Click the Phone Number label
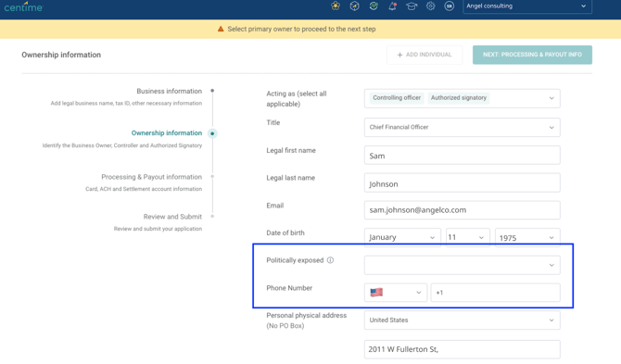 289,288
